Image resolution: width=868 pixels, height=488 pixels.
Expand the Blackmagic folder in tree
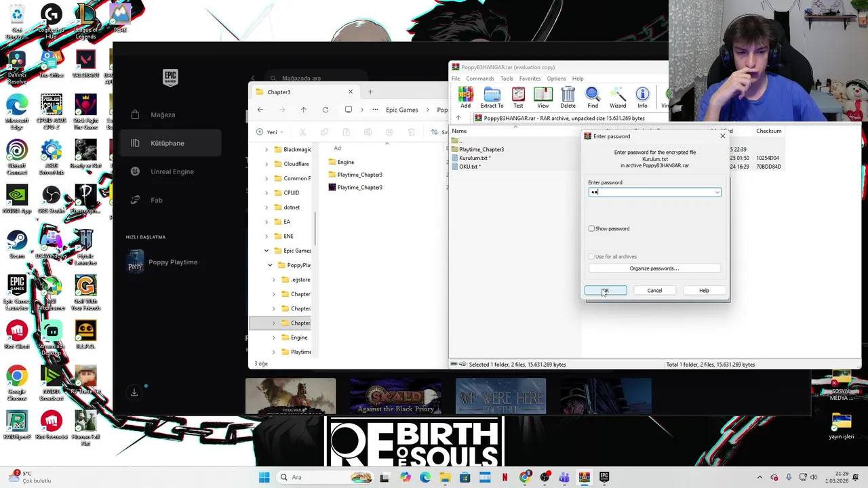(267, 149)
